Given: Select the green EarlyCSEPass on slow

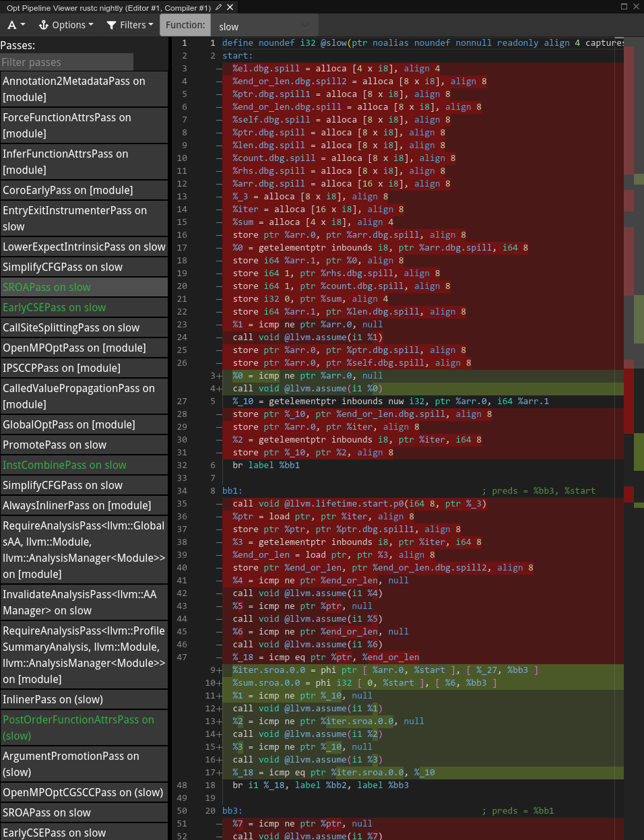Looking at the screenshot, I should tap(84, 307).
